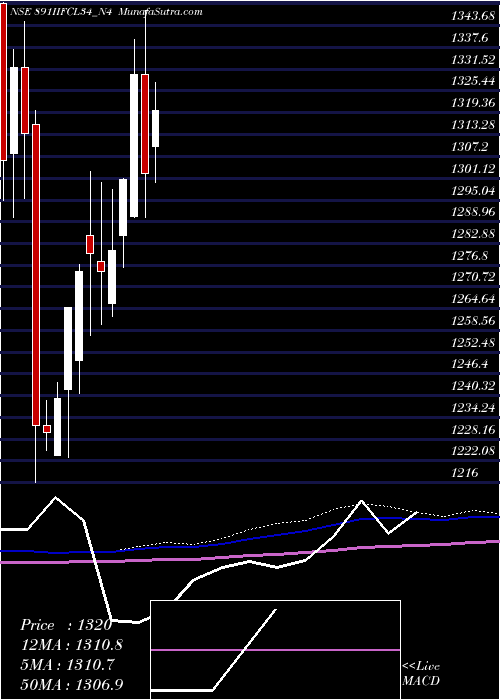Viewport: 500px width, 700px height.
Task: Select the 1252.48 price axis label
Action: tap(473, 343)
